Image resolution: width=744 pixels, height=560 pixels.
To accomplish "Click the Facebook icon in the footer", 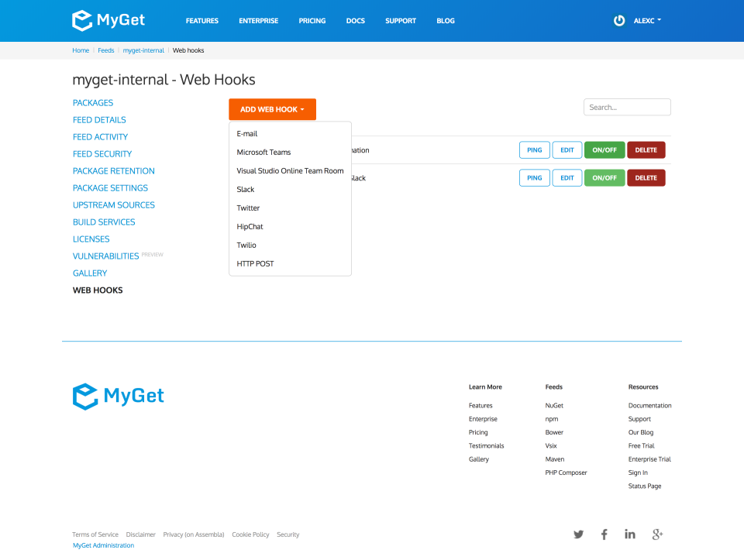I will (x=604, y=534).
